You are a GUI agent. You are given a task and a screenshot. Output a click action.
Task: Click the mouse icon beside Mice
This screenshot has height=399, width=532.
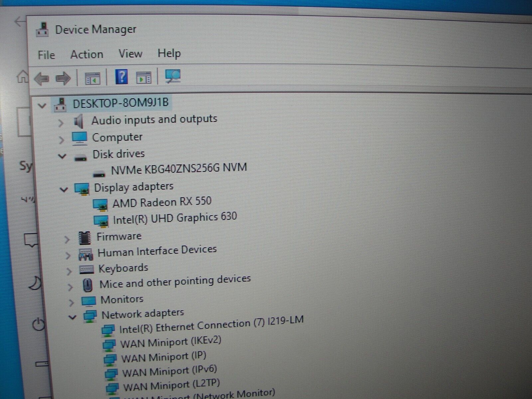[x=87, y=285]
